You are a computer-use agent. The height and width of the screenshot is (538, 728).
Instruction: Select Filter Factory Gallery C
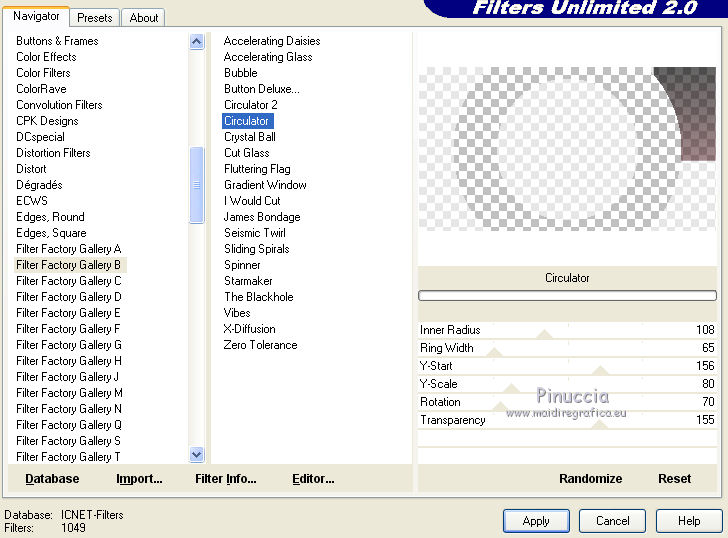[69, 281]
